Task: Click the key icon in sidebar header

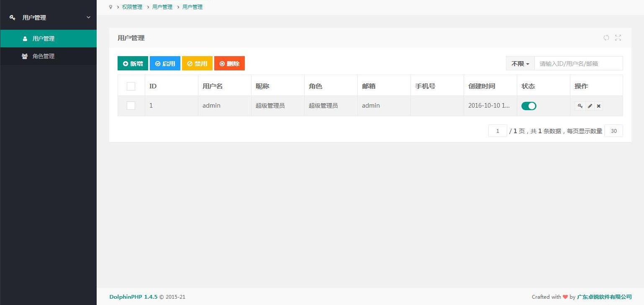Action: point(13,18)
